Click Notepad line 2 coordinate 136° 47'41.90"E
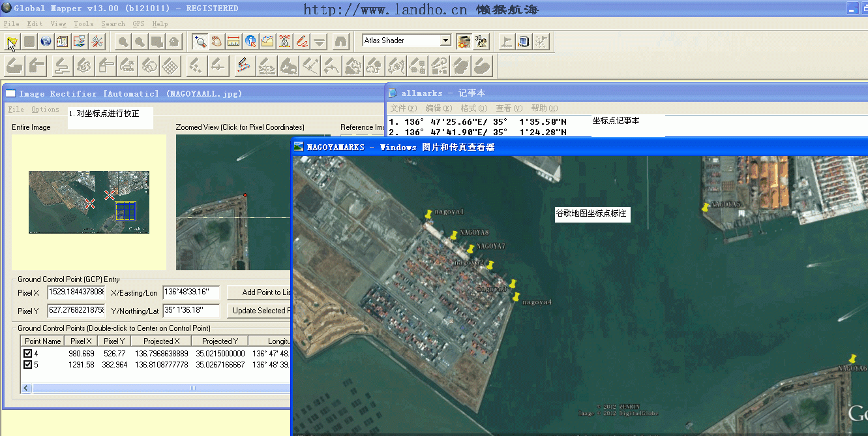The image size is (868, 436). [x=447, y=132]
